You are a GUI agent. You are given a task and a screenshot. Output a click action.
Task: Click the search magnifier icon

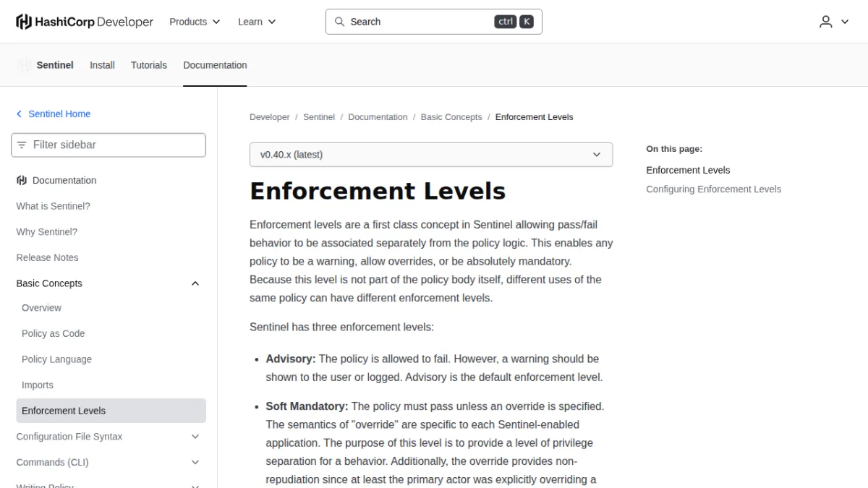[x=339, y=22]
